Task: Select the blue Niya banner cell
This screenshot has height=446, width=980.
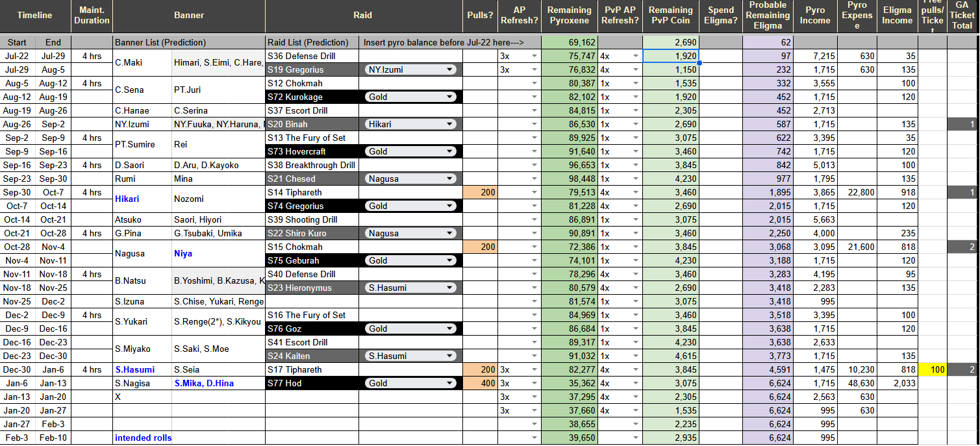Action: (x=218, y=254)
